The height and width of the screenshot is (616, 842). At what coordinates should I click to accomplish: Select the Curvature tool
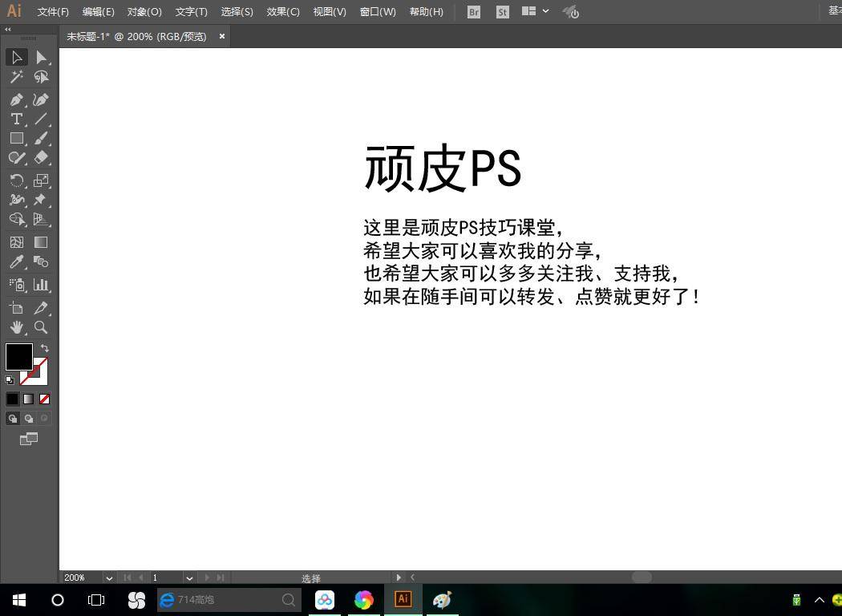(x=41, y=99)
